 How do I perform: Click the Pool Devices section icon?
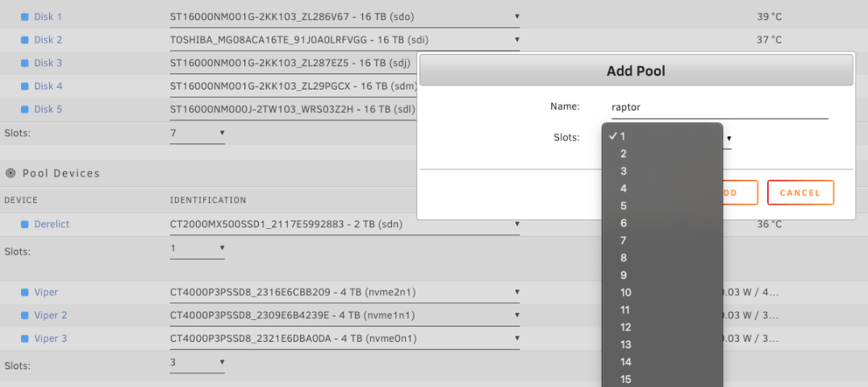[x=10, y=173]
